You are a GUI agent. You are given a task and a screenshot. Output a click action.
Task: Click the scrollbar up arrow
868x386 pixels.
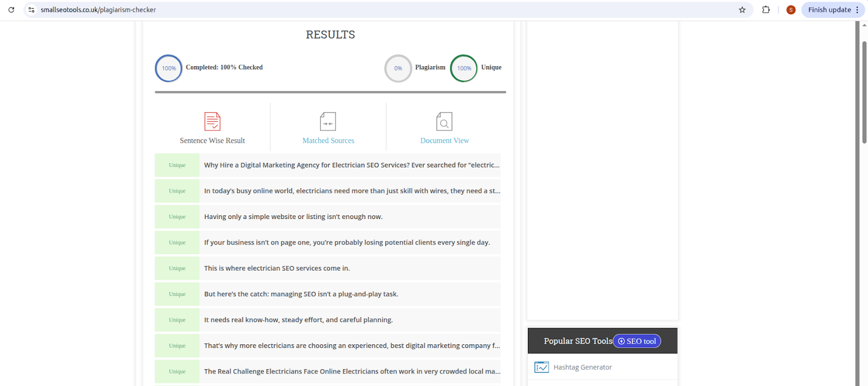864,25
